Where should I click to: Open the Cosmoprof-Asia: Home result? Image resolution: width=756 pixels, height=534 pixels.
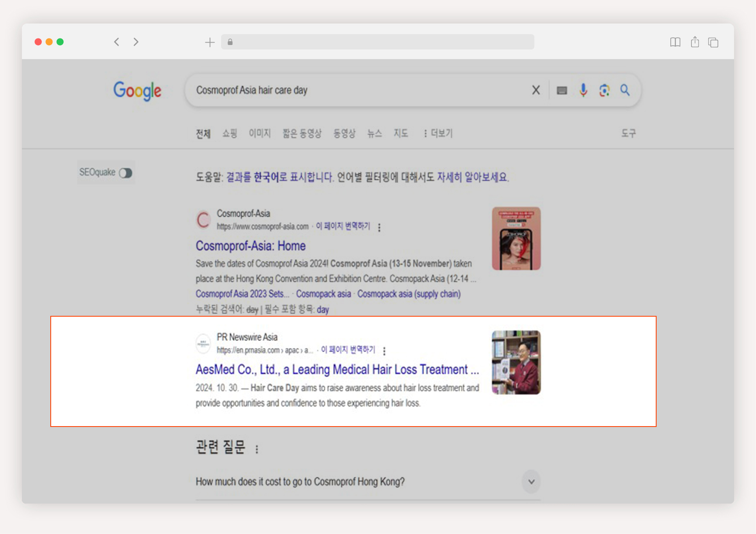tap(250, 246)
